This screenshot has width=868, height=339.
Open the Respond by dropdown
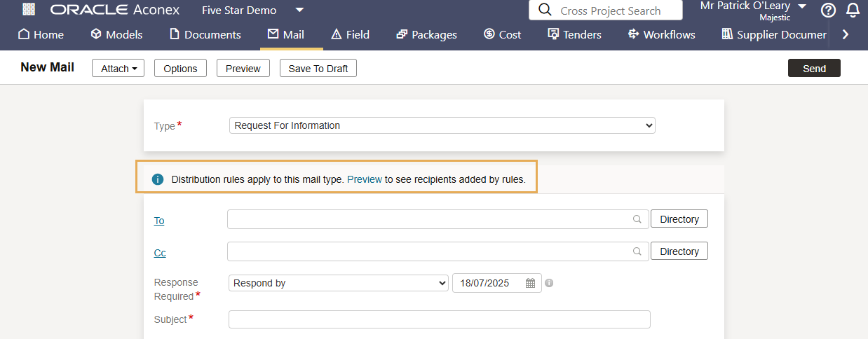pyautogui.click(x=339, y=283)
